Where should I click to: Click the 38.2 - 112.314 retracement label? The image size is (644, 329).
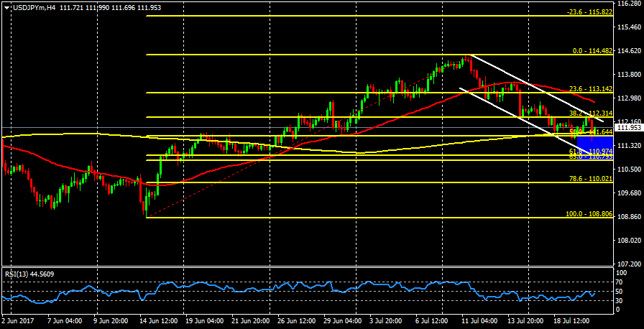pyautogui.click(x=589, y=113)
